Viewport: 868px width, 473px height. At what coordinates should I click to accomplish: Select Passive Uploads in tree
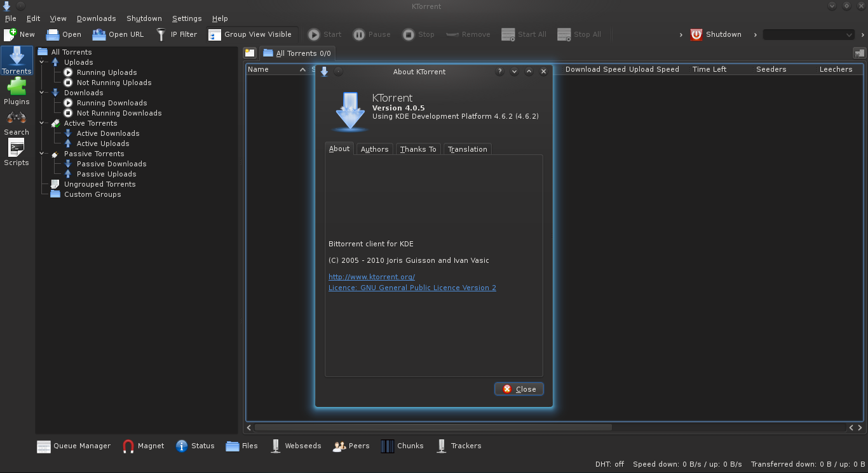(106, 174)
